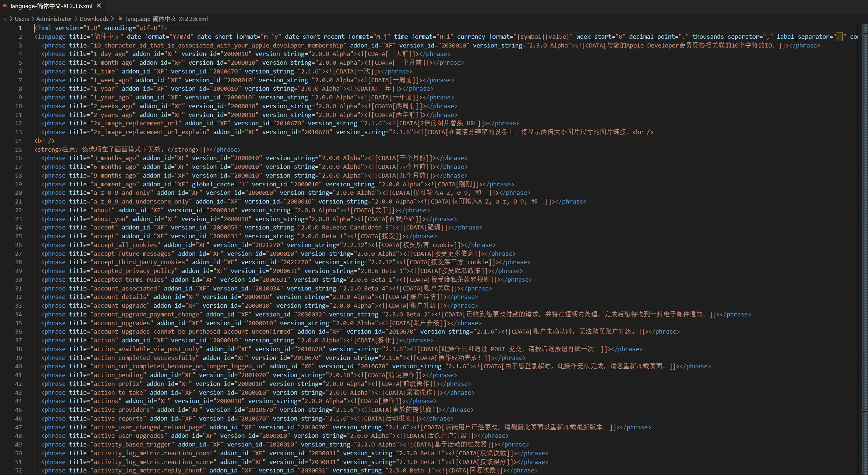Click the strong tag on line 15
Viewport: 868px width, 475px height.
coord(48,149)
